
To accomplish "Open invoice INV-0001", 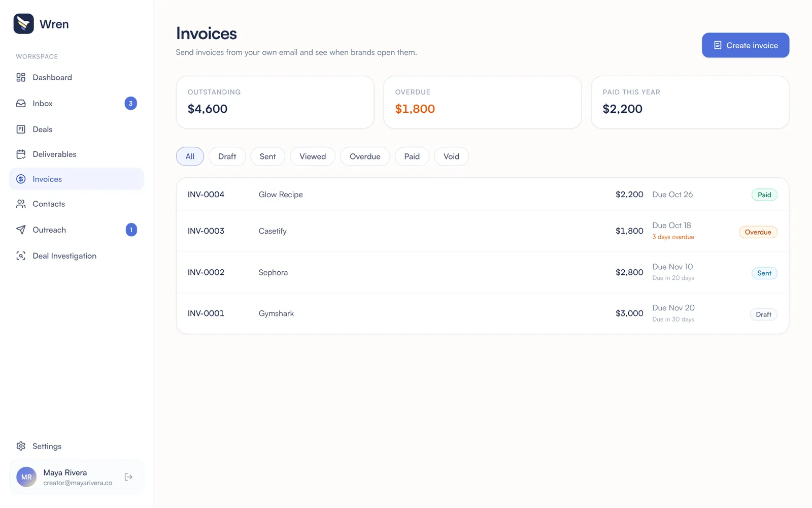I will pyautogui.click(x=482, y=313).
